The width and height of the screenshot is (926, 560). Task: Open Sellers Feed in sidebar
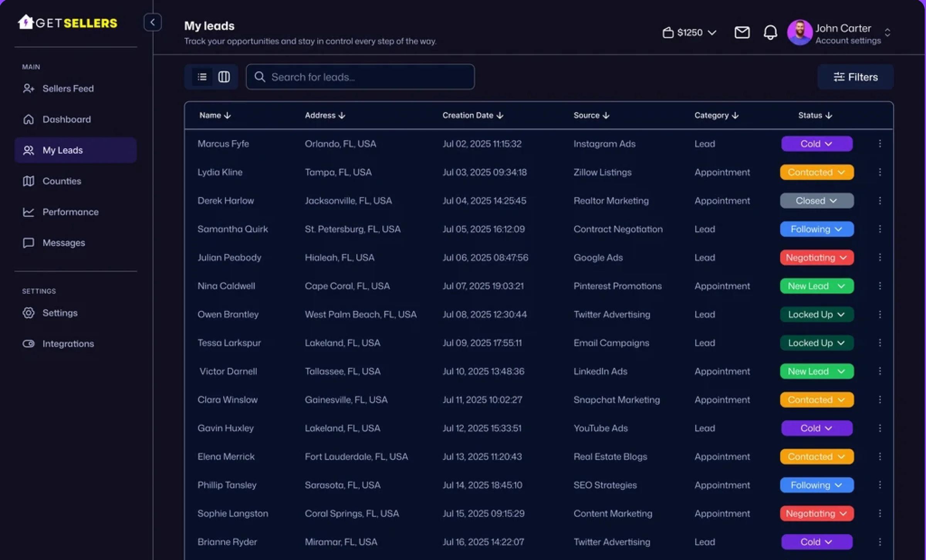(x=75, y=88)
